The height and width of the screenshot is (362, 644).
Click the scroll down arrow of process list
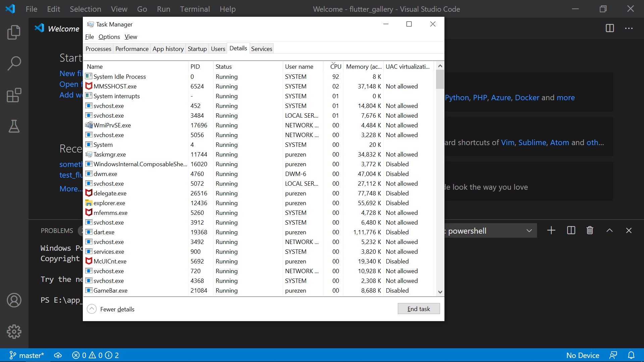[x=440, y=292]
